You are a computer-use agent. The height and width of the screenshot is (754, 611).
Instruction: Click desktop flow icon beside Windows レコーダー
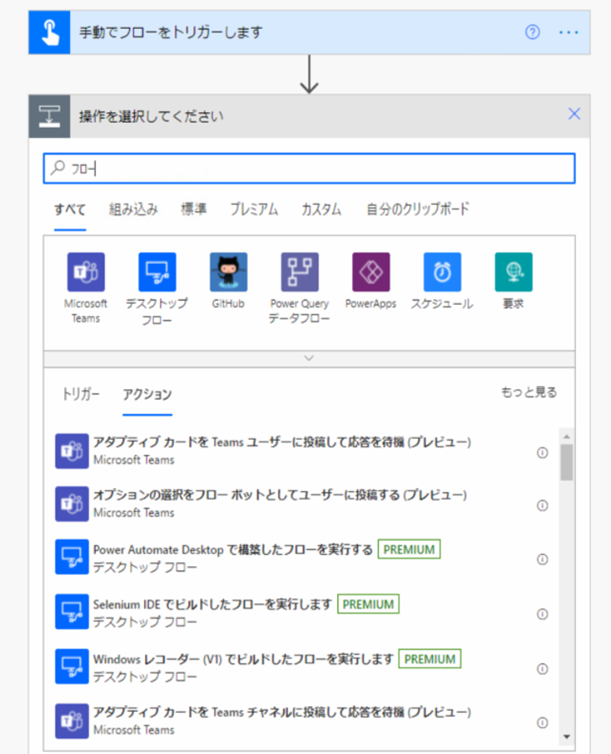72,666
